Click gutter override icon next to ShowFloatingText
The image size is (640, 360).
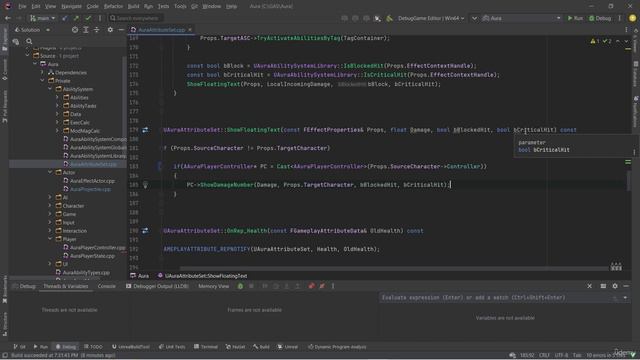click(x=145, y=130)
